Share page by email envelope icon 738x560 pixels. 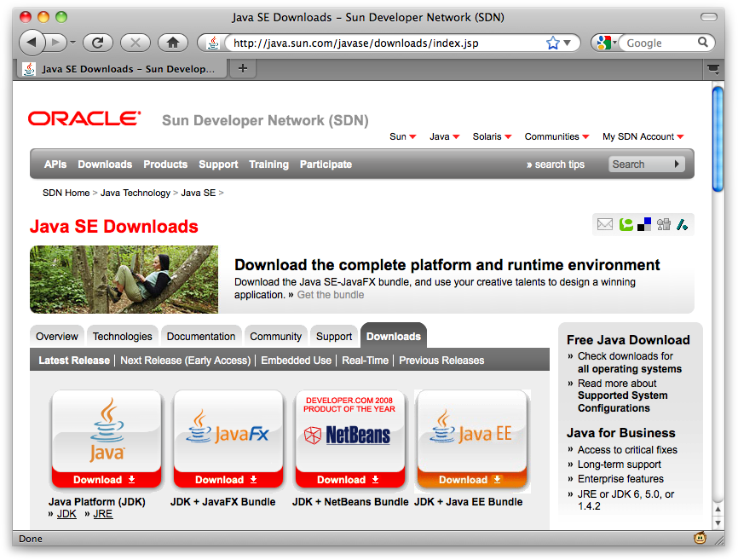tap(605, 224)
